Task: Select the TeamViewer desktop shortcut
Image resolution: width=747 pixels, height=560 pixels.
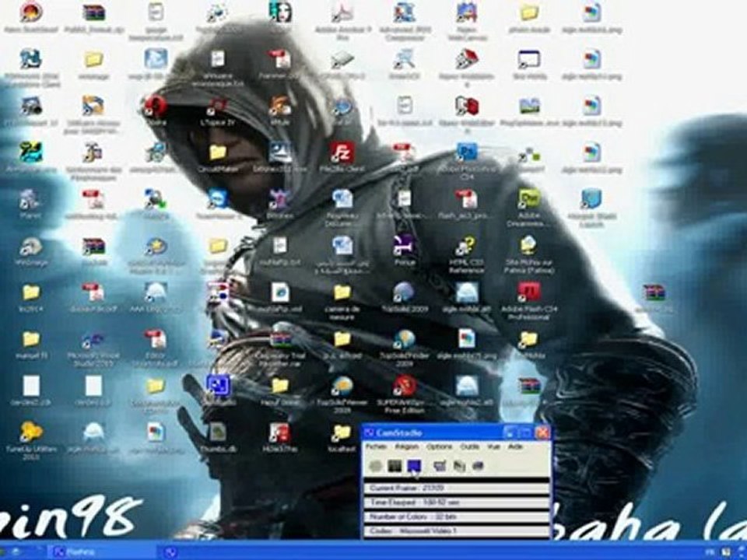Action: [x=218, y=203]
